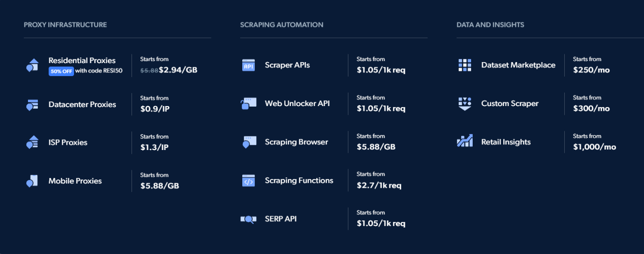Click the SERP API magnifier icon

(248, 219)
